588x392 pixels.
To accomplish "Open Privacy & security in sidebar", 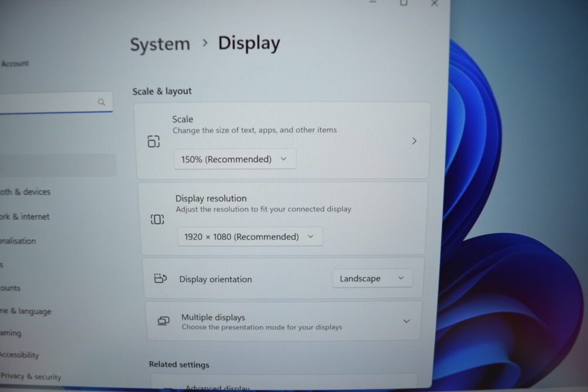I will point(31,376).
